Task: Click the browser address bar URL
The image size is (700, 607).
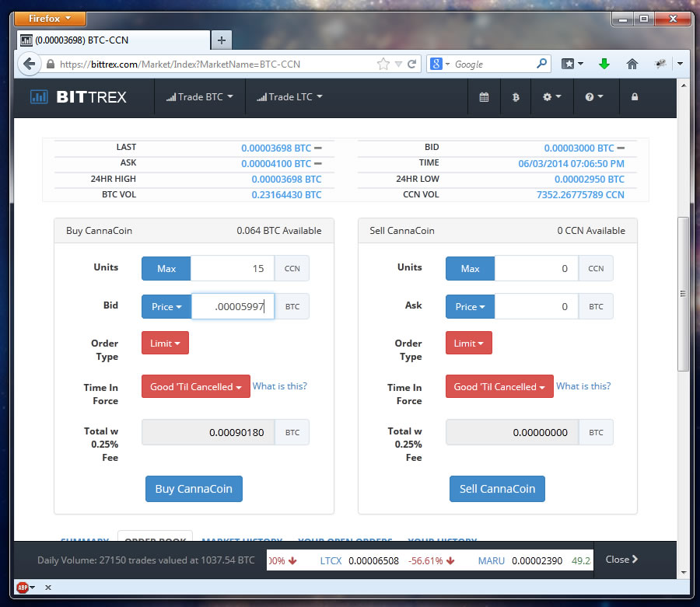Action: click(180, 65)
